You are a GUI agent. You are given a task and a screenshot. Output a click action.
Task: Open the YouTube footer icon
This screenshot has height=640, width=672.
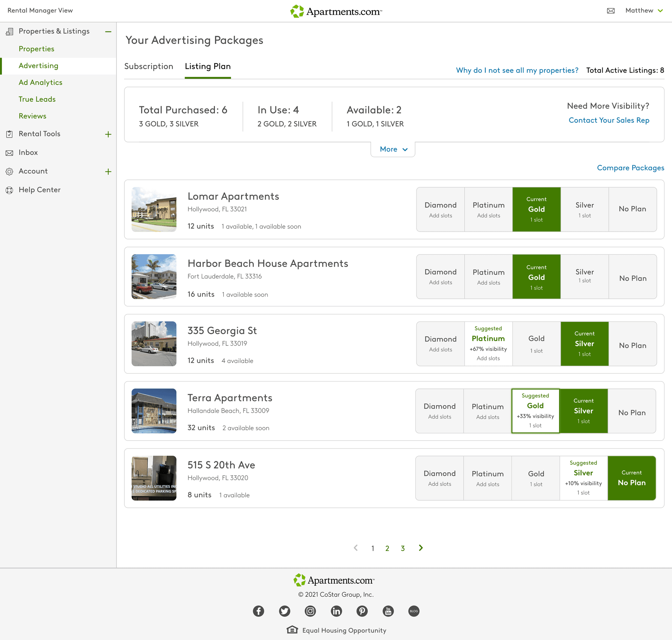388,611
